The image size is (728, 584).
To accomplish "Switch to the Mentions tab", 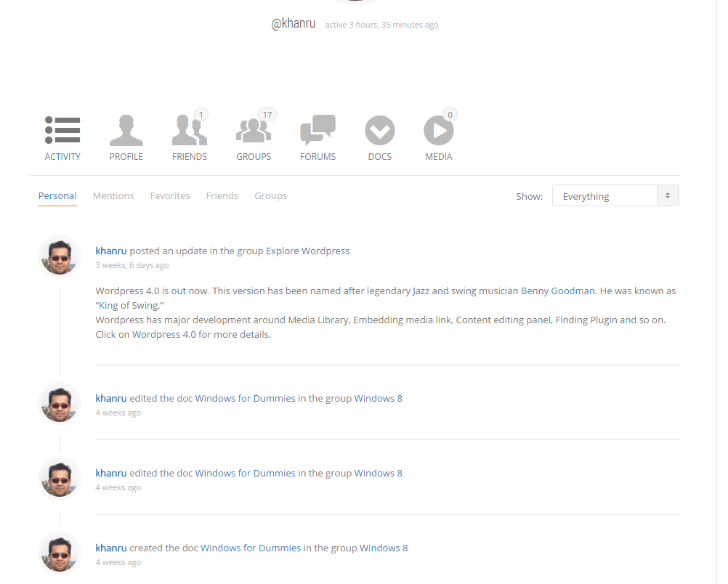I will pos(113,195).
